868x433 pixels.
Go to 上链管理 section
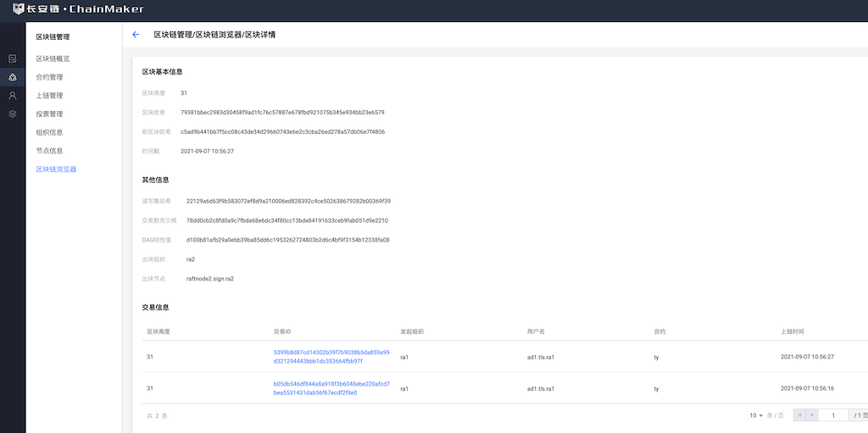coord(49,96)
